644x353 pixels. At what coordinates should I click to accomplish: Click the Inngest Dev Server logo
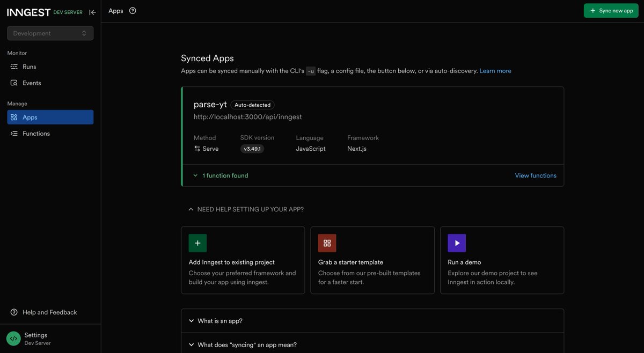click(45, 12)
